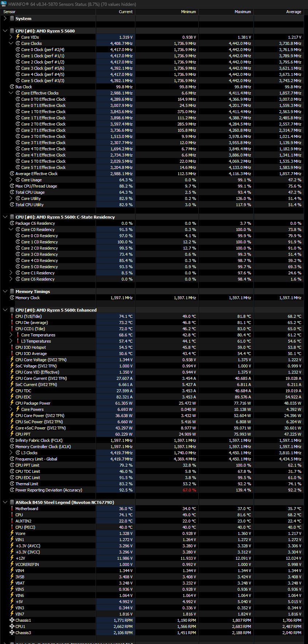Screen dimensions: 308x644
Task: Click the clock icon beside Bus Clock
Action: 12,86
